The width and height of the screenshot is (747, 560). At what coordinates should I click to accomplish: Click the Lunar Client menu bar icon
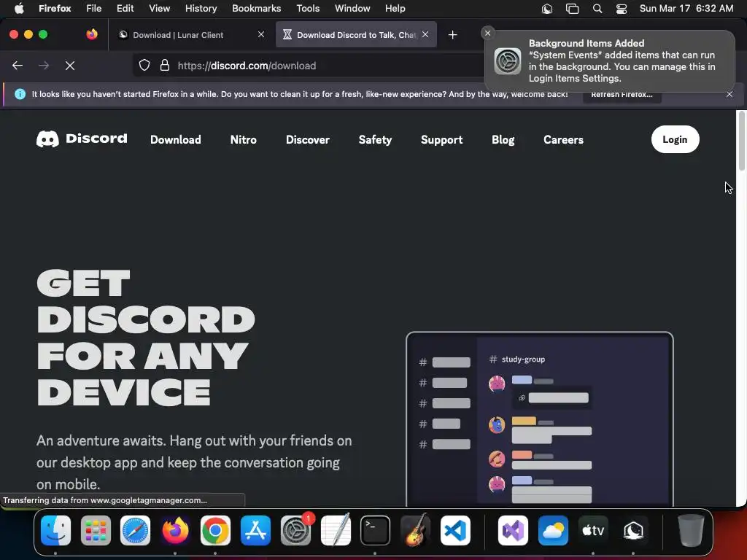(547, 8)
